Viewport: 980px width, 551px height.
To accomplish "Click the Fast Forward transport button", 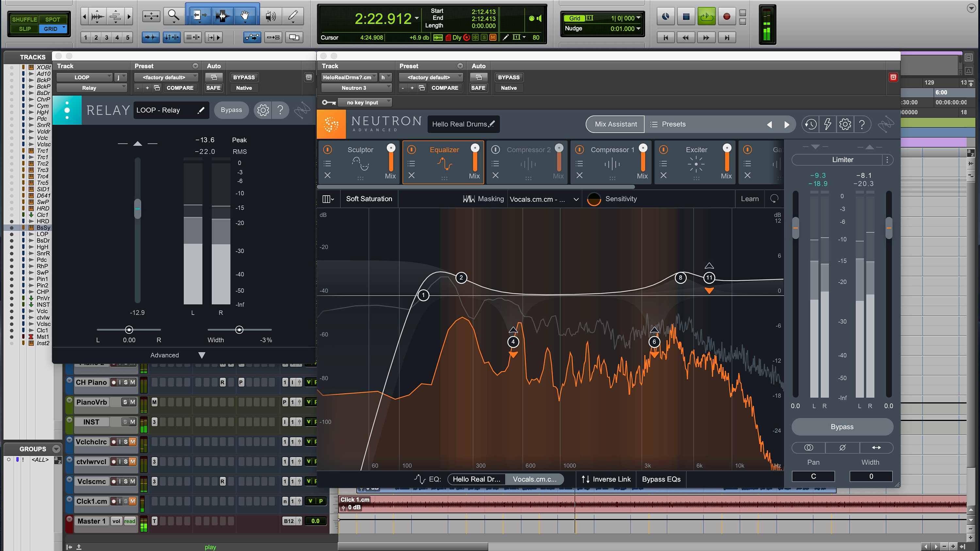I will coord(706,37).
